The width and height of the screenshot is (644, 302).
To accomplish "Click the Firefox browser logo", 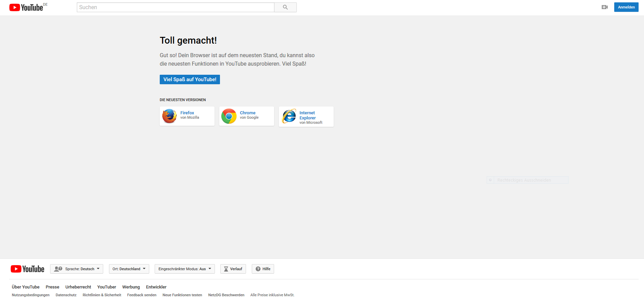I will pos(170,116).
